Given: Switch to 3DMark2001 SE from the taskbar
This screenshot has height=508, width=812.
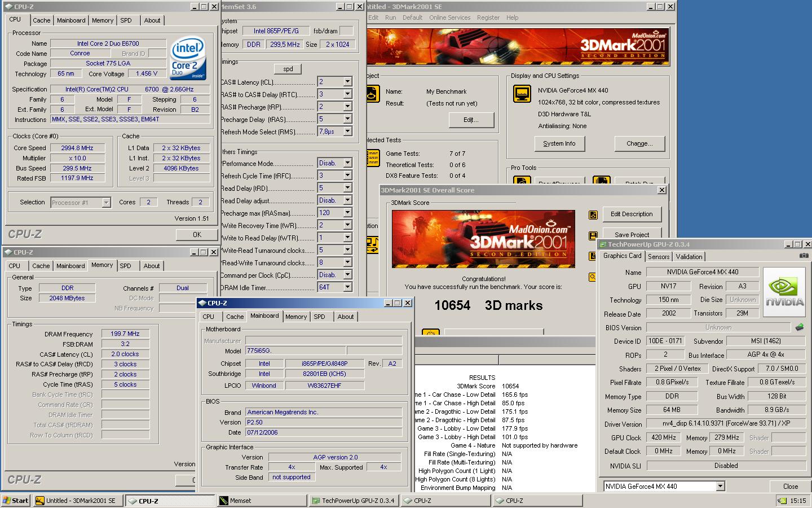Looking at the screenshot, I should tap(78, 501).
